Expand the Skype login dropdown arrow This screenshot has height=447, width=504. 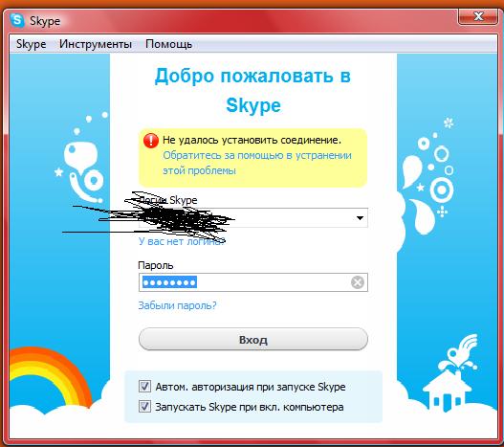pyautogui.click(x=360, y=218)
